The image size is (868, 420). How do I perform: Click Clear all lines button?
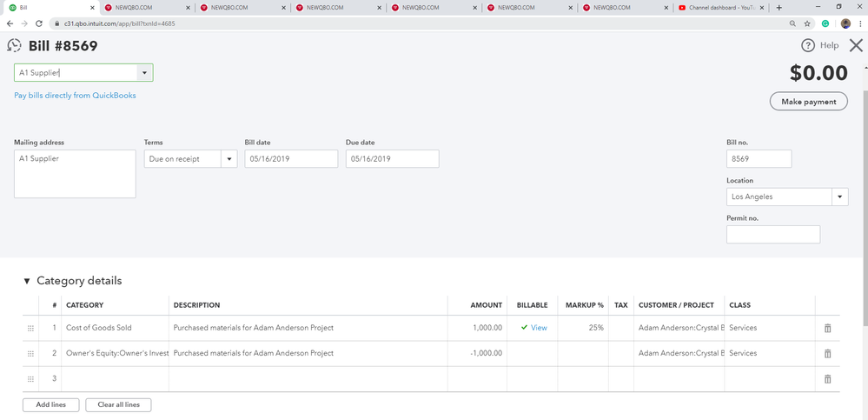(x=118, y=405)
